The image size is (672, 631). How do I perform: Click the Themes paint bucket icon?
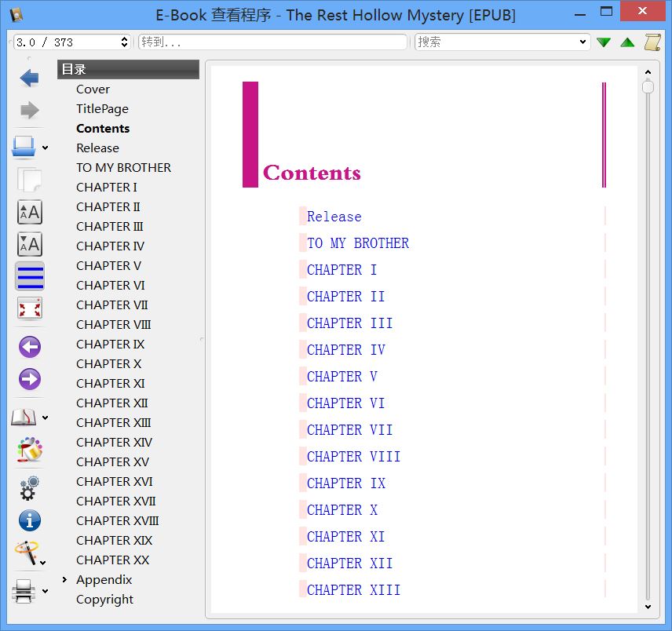tap(29, 450)
